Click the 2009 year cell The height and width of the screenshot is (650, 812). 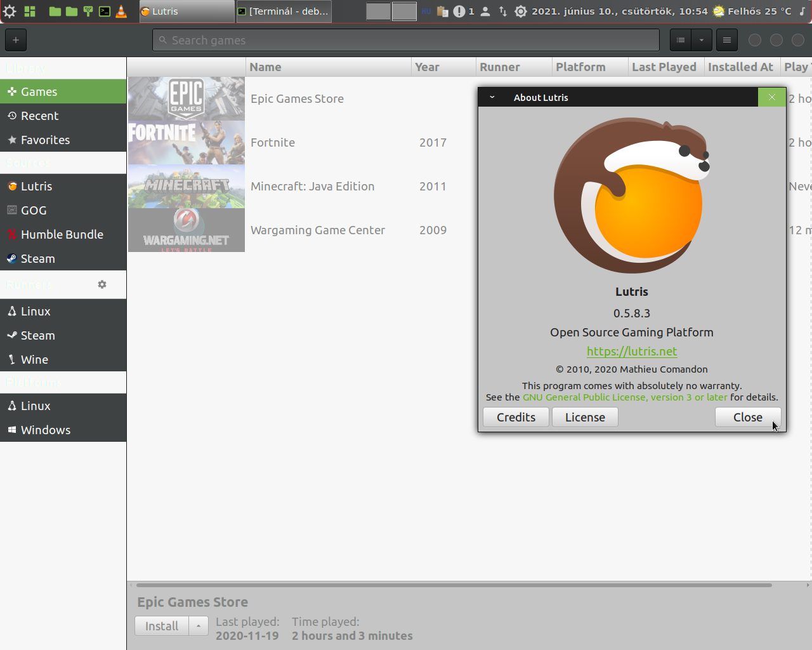pos(433,230)
